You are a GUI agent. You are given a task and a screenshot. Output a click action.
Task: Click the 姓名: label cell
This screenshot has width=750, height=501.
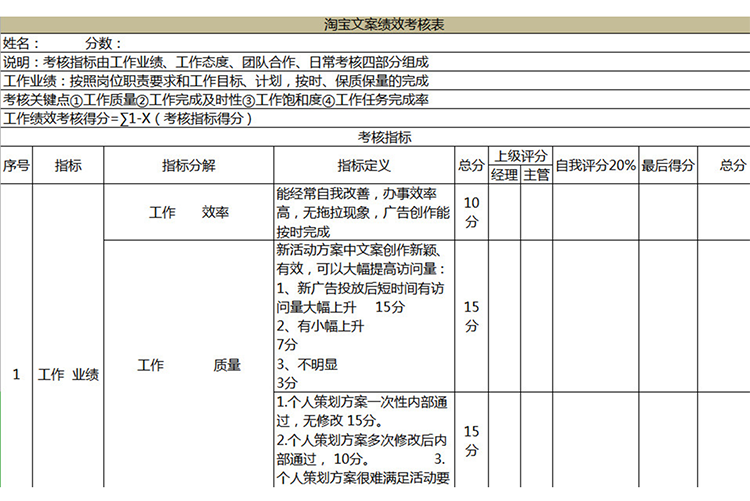21,44
